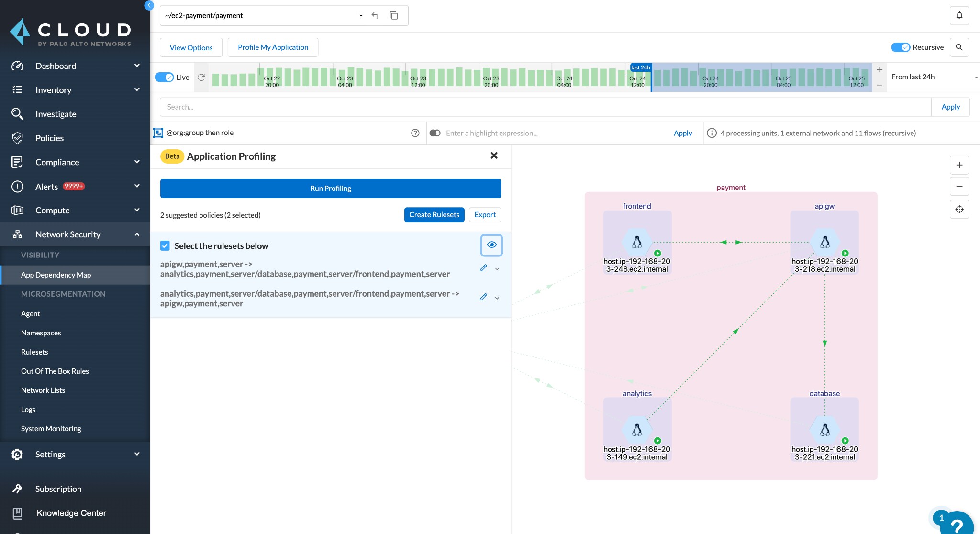Check the Select the rulesets checkbox

(165, 245)
